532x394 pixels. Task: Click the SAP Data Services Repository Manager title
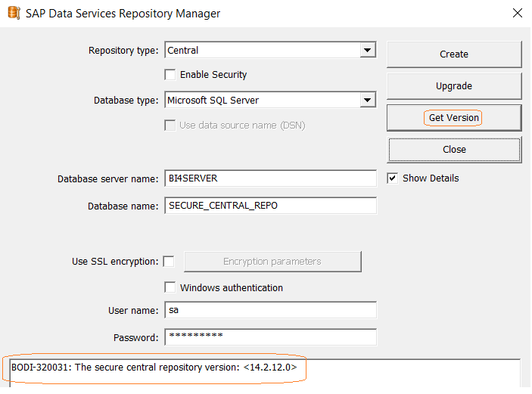tap(123, 13)
